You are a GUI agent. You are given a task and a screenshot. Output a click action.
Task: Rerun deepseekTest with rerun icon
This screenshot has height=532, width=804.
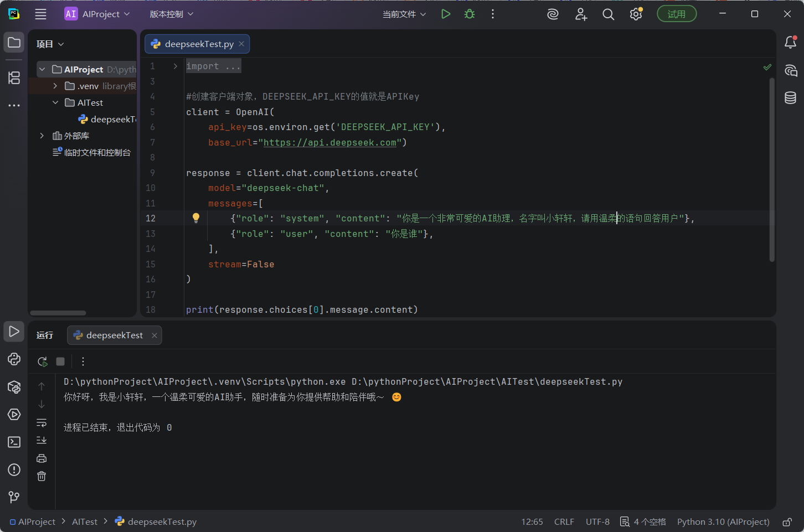[42, 361]
